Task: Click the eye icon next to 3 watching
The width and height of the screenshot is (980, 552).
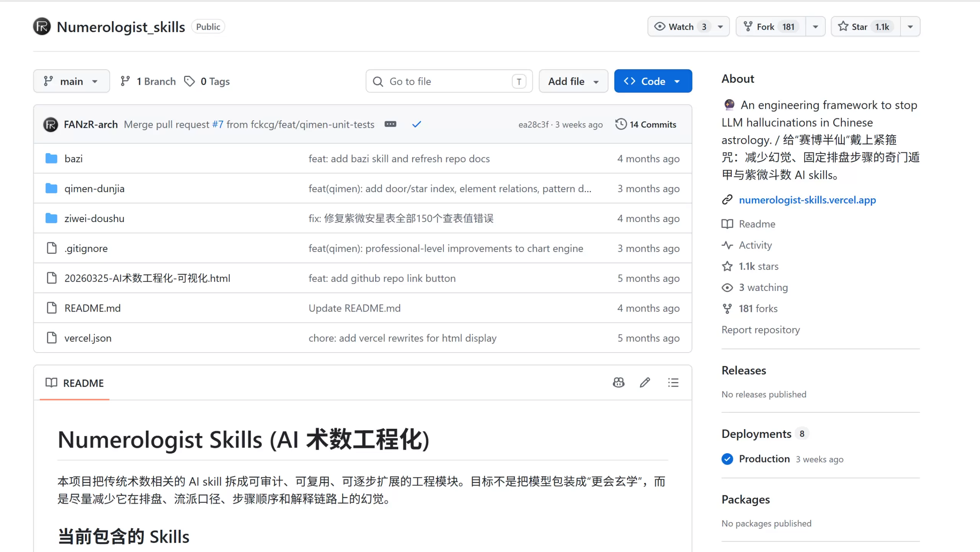Action: coord(727,287)
